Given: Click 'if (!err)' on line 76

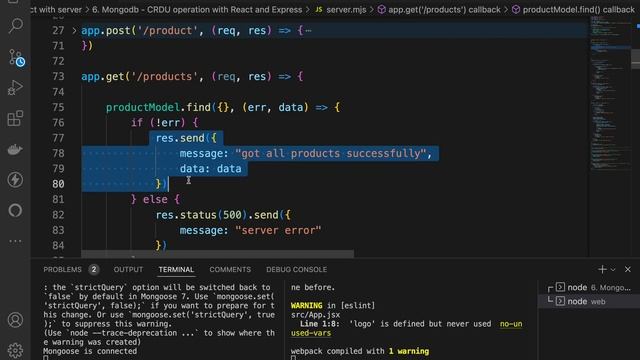Looking at the screenshot, I should (158, 122).
